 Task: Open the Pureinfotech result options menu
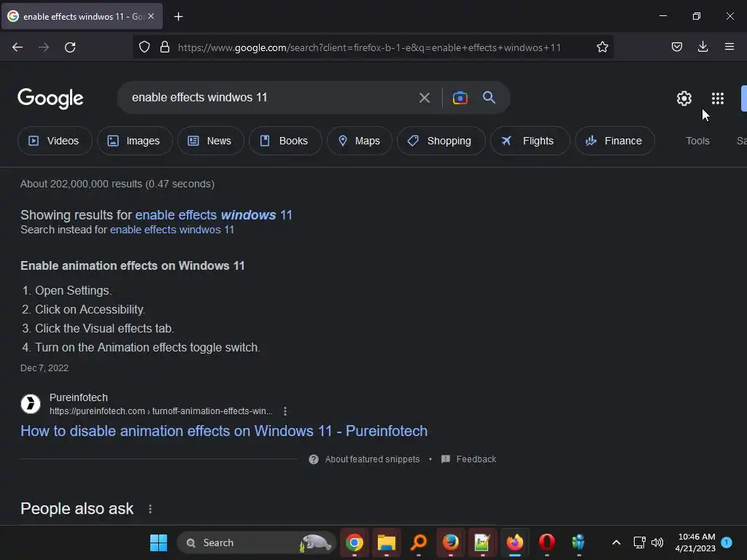pyautogui.click(x=285, y=411)
